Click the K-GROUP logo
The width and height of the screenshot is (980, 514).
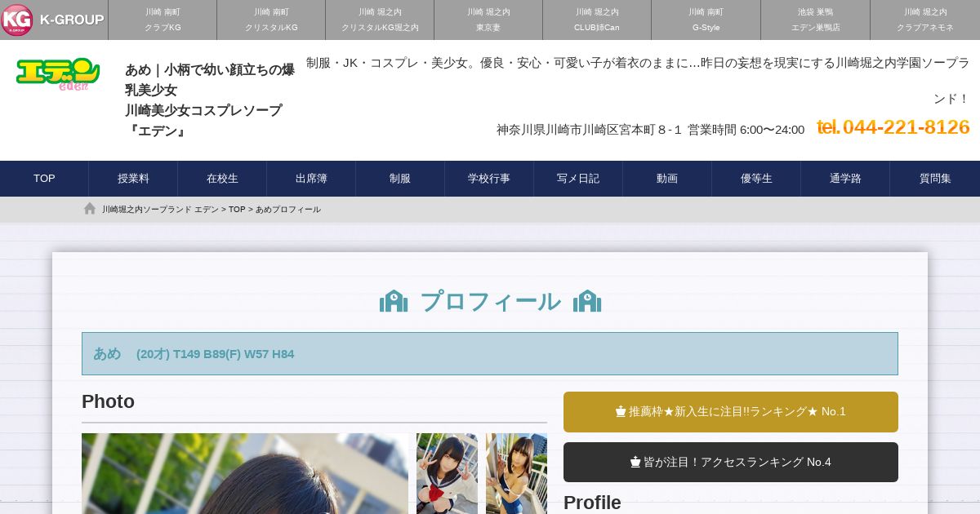coord(53,20)
